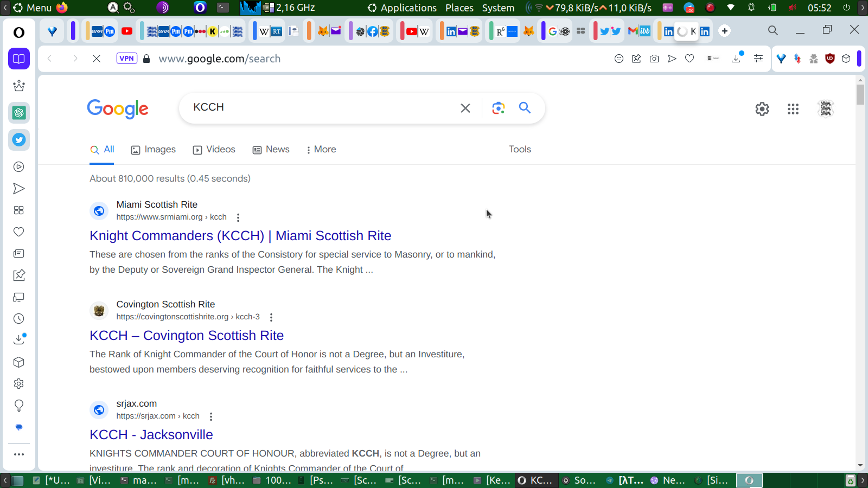This screenshot has height=488, width=868.
Task: Open the emoji reaction icon in address bar
Action: pyautogui.click(x=619, y=59)
